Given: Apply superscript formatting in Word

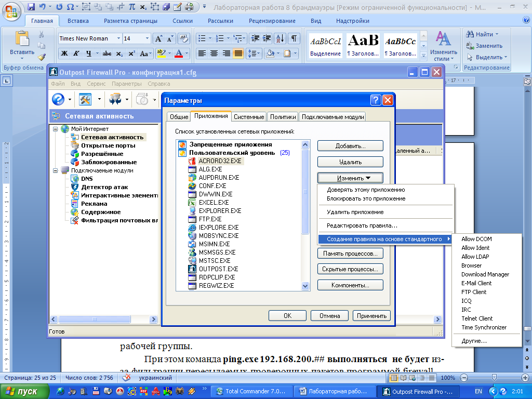Looking at the screenshot, I should (x=131, y=54).
